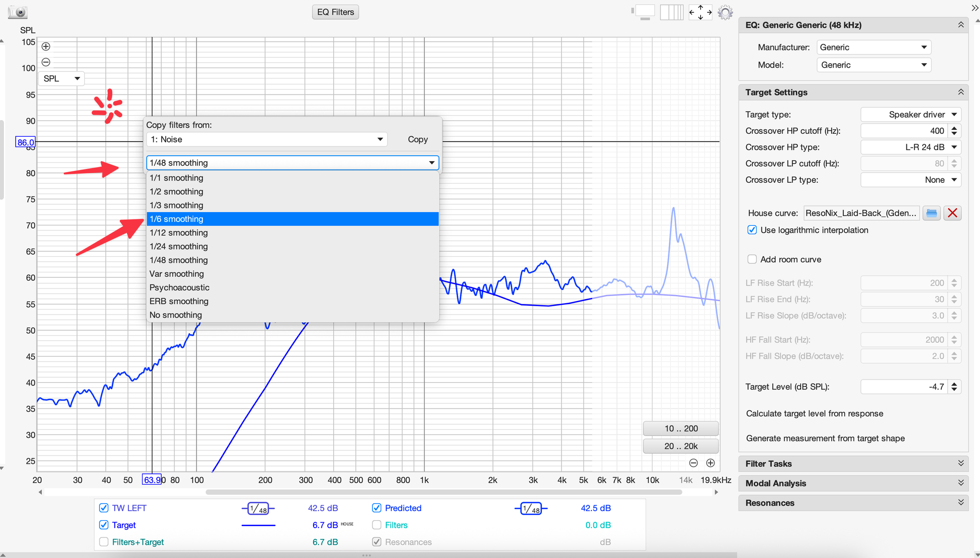Click horizontal zoom in plus icon
This screenshot has width=980, height=558.
pos(710,463)
